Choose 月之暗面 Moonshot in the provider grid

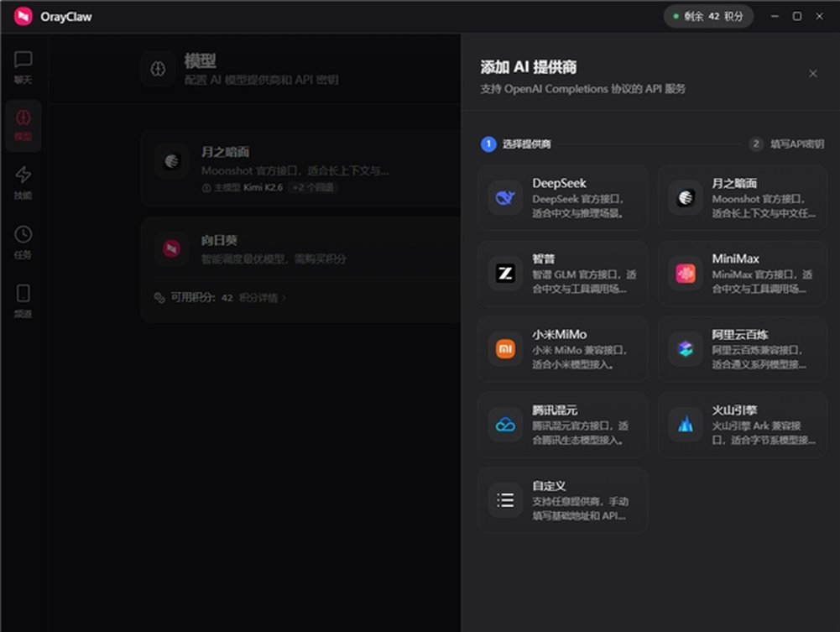coord(742,198)
